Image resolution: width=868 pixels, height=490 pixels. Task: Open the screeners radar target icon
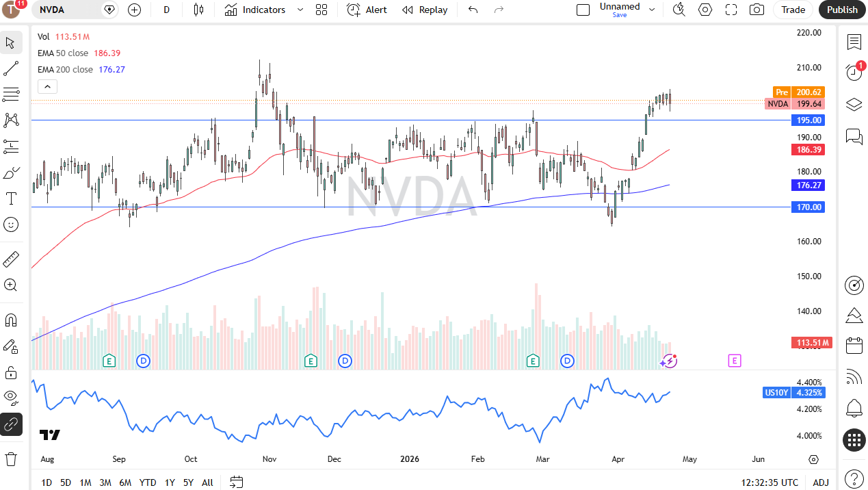point(854,285)
